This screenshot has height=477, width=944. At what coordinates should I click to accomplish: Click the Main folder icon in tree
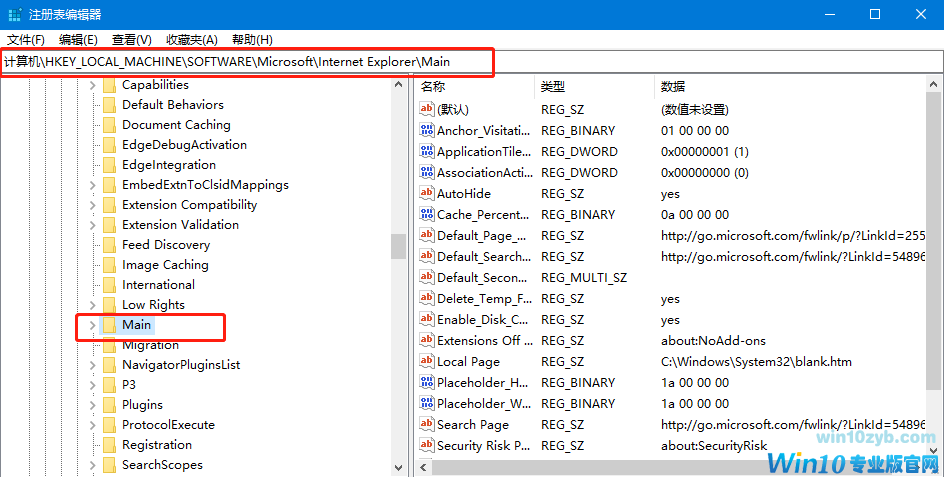click(x=109, y=325)
